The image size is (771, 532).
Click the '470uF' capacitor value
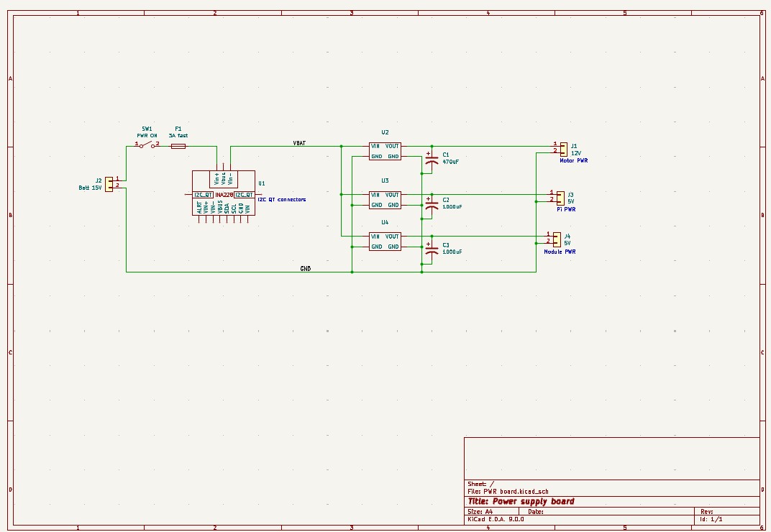[x=450, y=162]
